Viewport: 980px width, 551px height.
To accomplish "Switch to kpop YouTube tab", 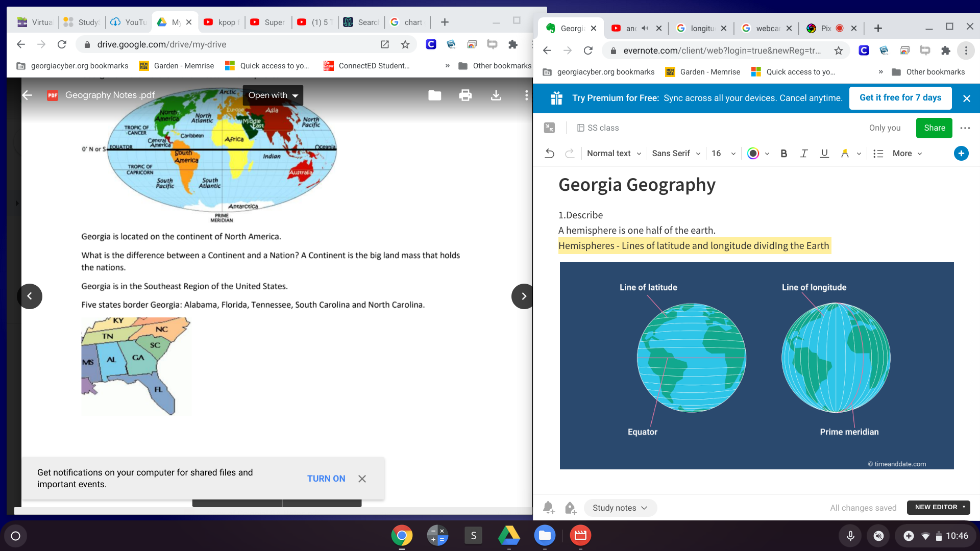I will coord(222,22).
